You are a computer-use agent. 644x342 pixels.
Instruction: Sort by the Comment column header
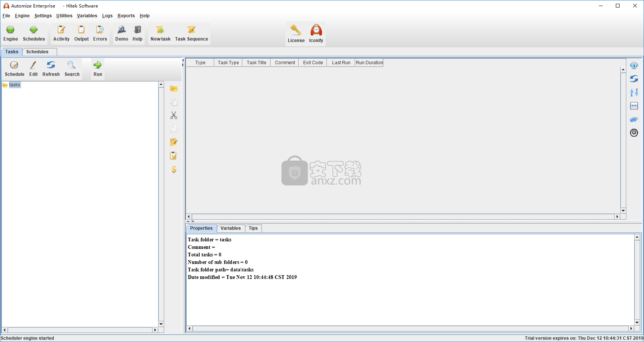pos(285,63)
